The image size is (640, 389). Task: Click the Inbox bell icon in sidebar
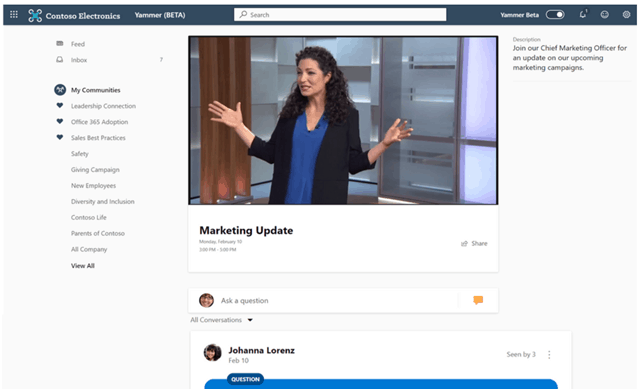(x=60, y=60)
